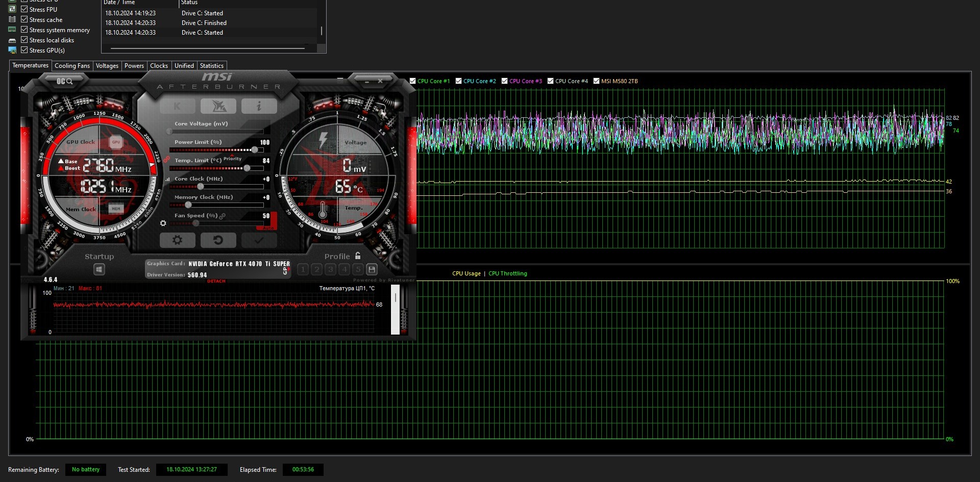Open the core clock curve editor icon
Viewport: 980px width, 482px height.
click(167, 179)
